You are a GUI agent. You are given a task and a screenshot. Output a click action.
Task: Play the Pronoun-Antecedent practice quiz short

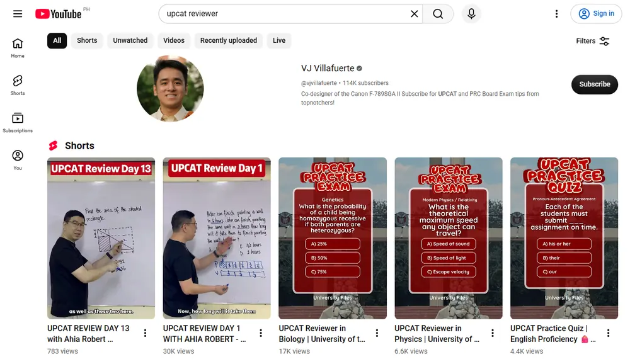pyautogui.click(x=564, y=238)
